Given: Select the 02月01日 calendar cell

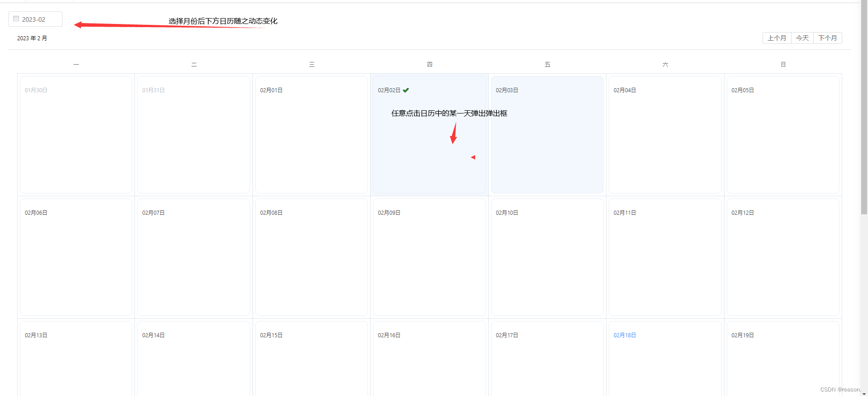Looking at the screenshot, I should (311, 135).
